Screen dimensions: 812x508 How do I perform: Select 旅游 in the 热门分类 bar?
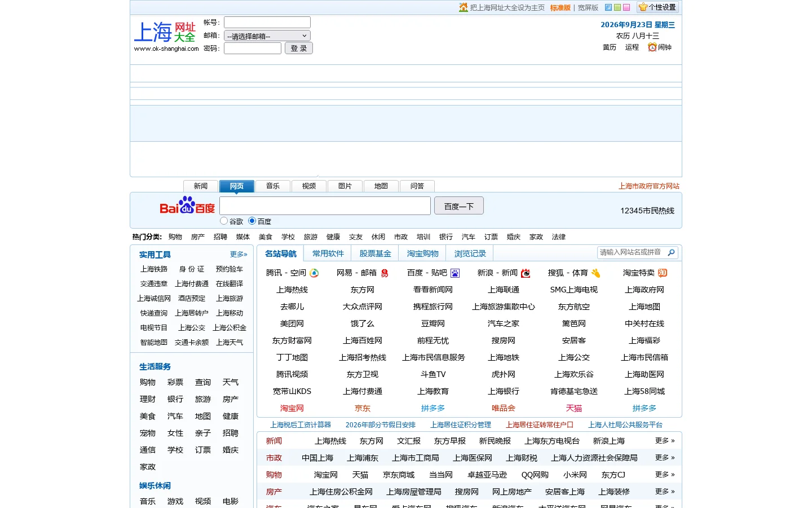[x=311, y=237]
